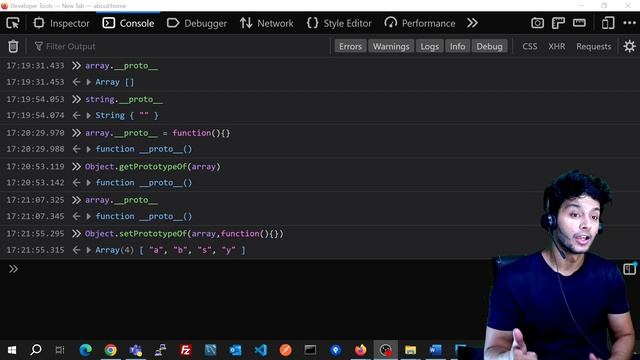
Task: Open the Style Editor tab
Action: [339, 23]
